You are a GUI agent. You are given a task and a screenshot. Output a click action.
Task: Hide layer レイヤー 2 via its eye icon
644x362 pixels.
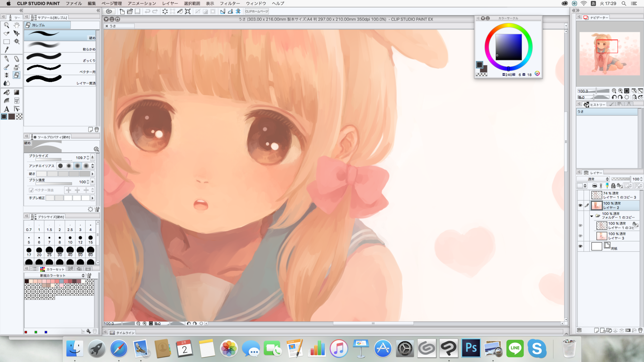click(x=580, y=205)
